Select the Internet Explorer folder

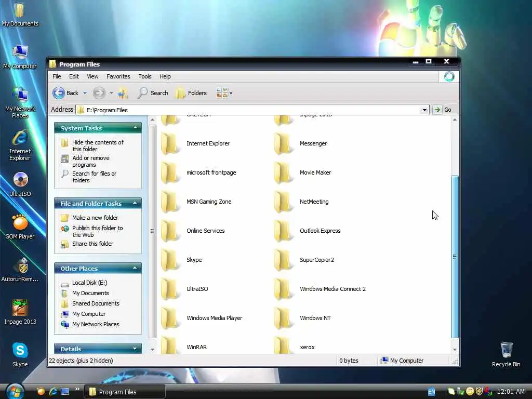(195, 143)
